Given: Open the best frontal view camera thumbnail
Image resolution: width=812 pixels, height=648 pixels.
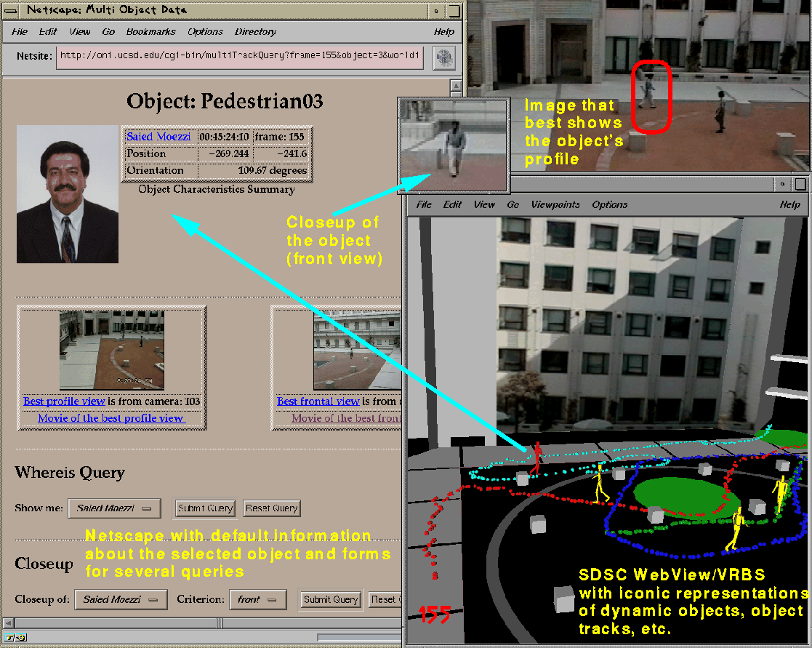Looking at the screenshot, I should [356, 351].
